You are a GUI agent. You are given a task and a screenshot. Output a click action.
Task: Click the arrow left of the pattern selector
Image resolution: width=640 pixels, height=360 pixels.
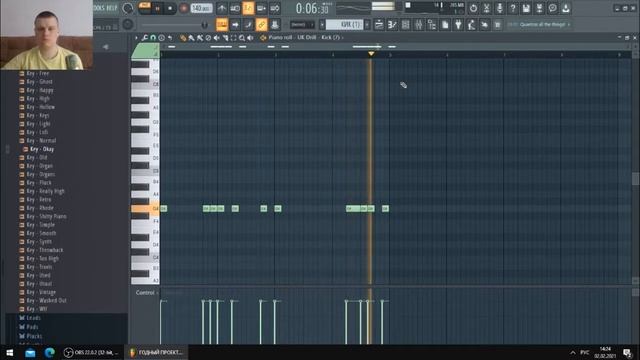tap(322, 24)
